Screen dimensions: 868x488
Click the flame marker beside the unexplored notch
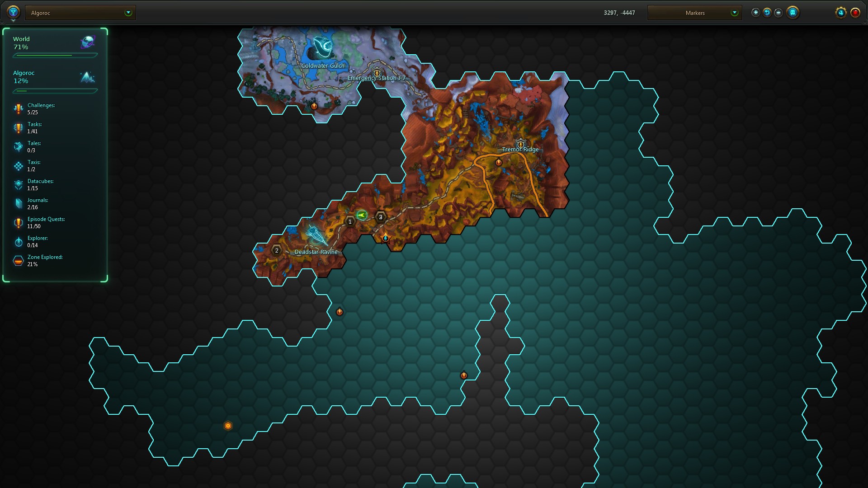[x=464, y=375]
